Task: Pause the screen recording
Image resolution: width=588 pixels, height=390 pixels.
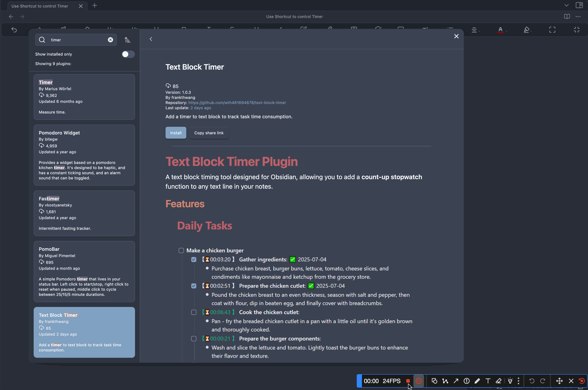Action: click(419, 381)
